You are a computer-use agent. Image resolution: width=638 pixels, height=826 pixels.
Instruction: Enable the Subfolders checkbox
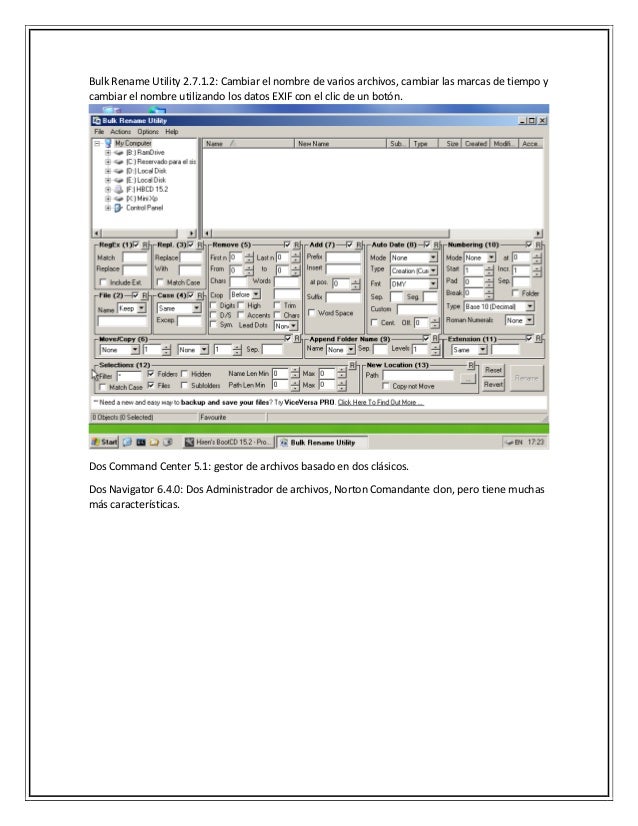coord(184,386)
